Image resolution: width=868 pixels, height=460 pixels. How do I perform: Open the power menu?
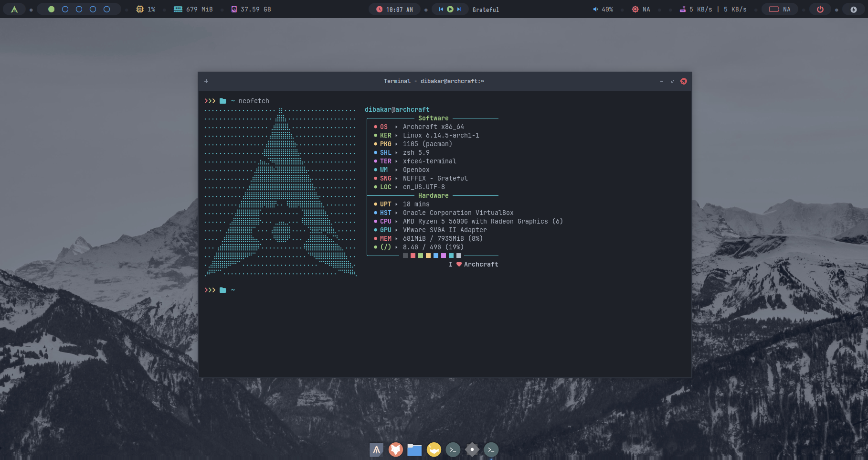tap(820, 9)
